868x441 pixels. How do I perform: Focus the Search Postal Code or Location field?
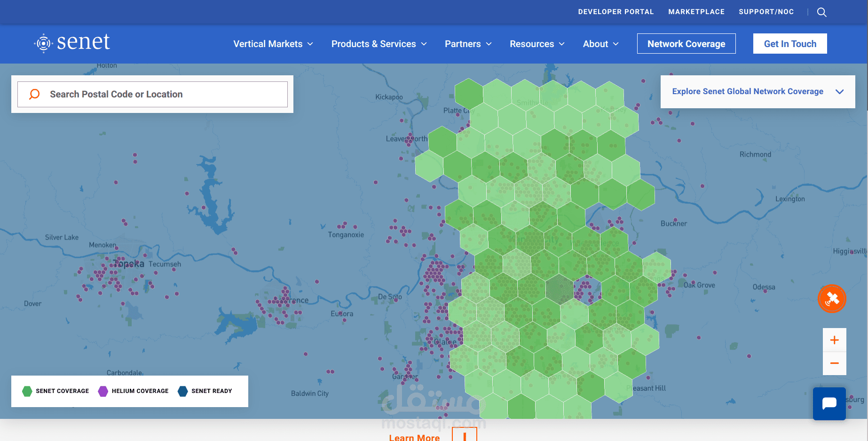tap(152, 94)
